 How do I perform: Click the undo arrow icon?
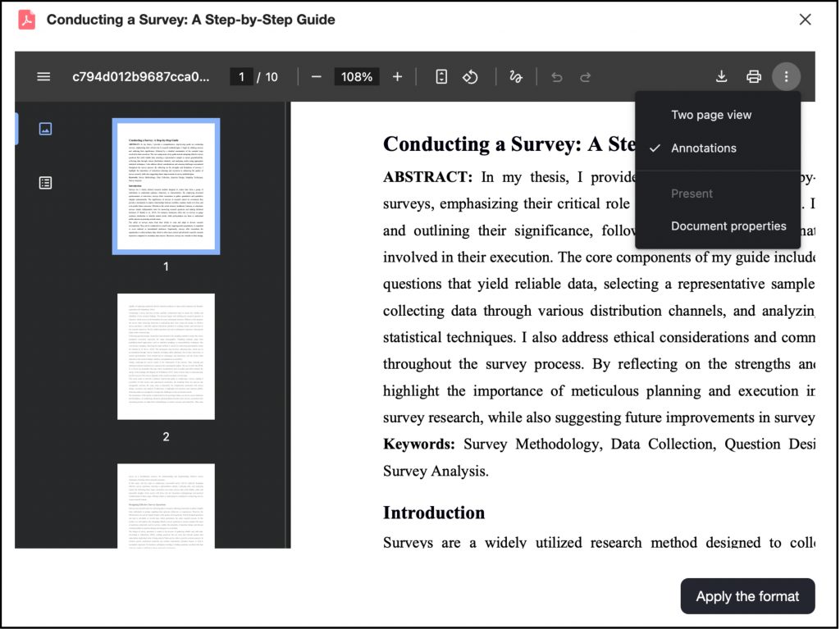pyautogui.click(x=557, y=76)
